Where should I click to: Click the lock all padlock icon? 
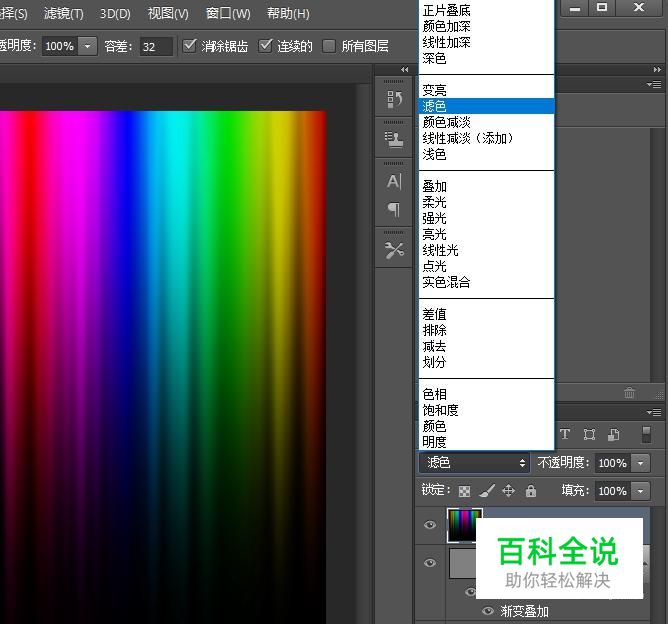tap(531, 491)
